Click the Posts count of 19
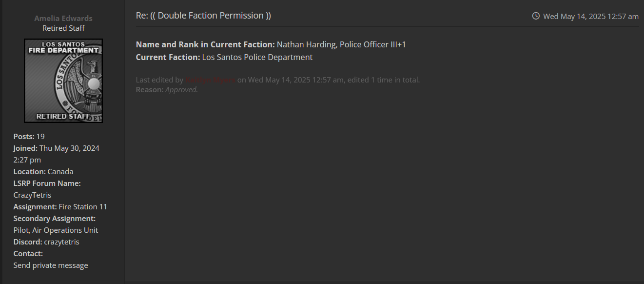This screenshot has width=644, height=284. tap(40, 137)
